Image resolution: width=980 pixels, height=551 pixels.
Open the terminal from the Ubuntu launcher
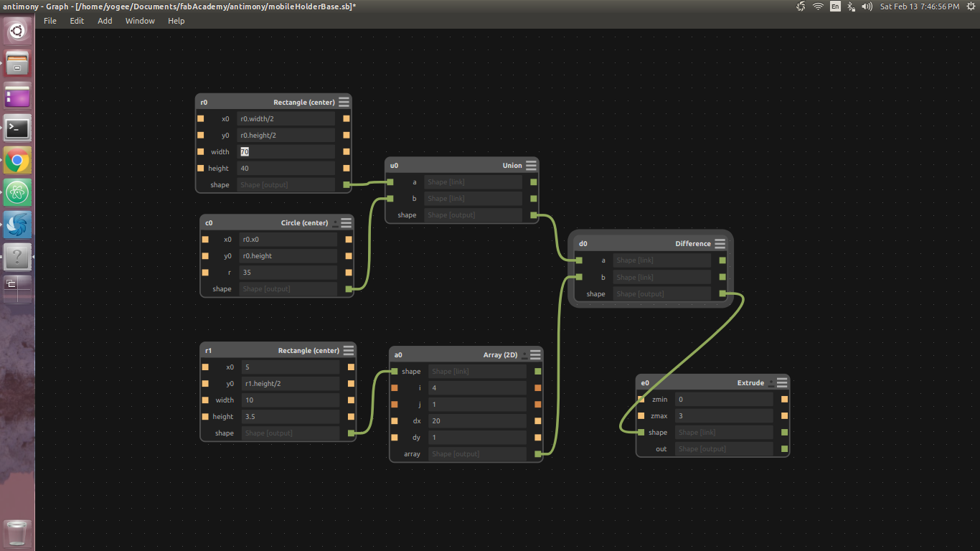click(x=17, y=128)
